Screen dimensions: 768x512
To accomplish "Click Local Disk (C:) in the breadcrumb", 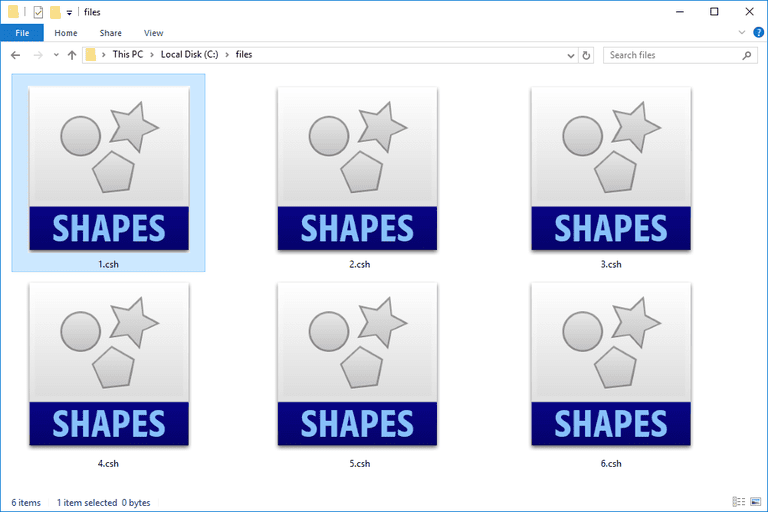I will pyautogui.click(x=190, y=54).
